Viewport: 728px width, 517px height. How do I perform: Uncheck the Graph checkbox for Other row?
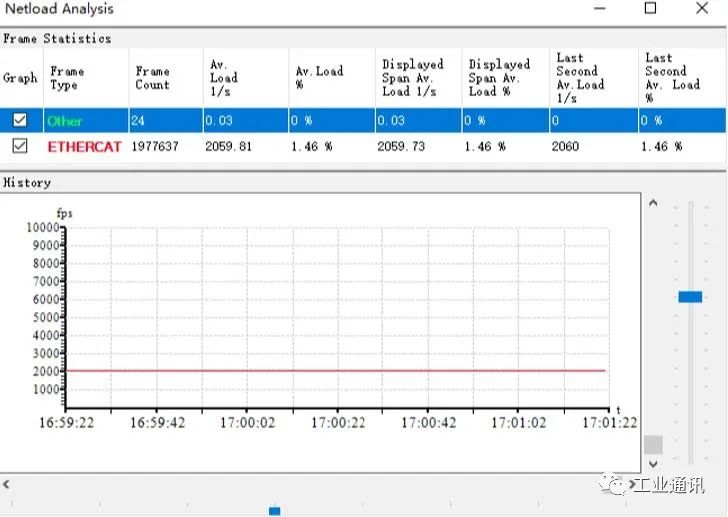pos(20,120)
